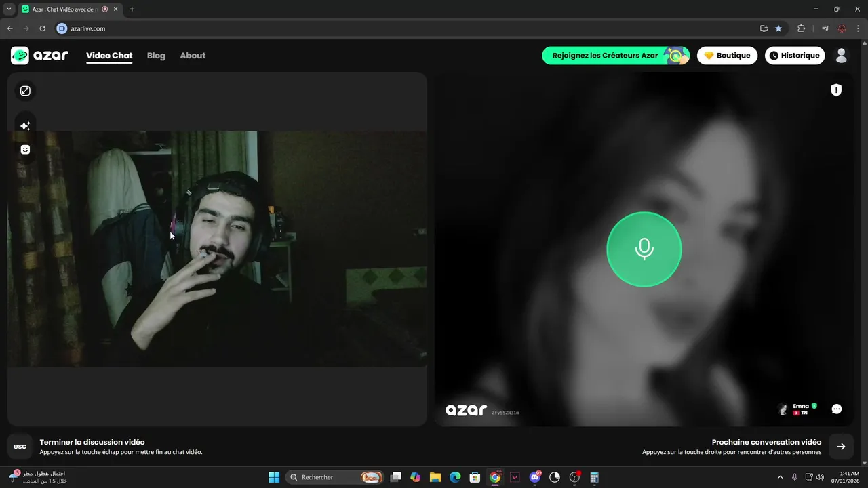Open OBS Studio from the taskbar
Image resolution: width=868 pixels, height=488 pixels.
[x=574, y=477]
